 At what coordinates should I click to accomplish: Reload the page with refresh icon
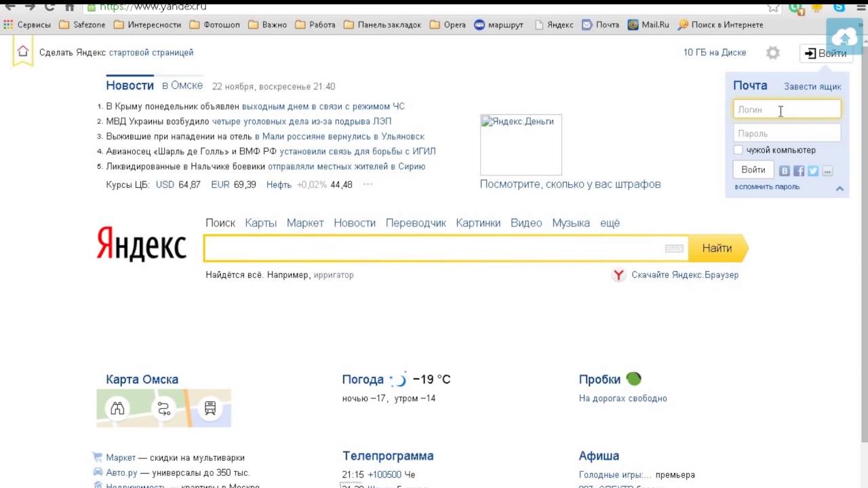click(50, 6)
